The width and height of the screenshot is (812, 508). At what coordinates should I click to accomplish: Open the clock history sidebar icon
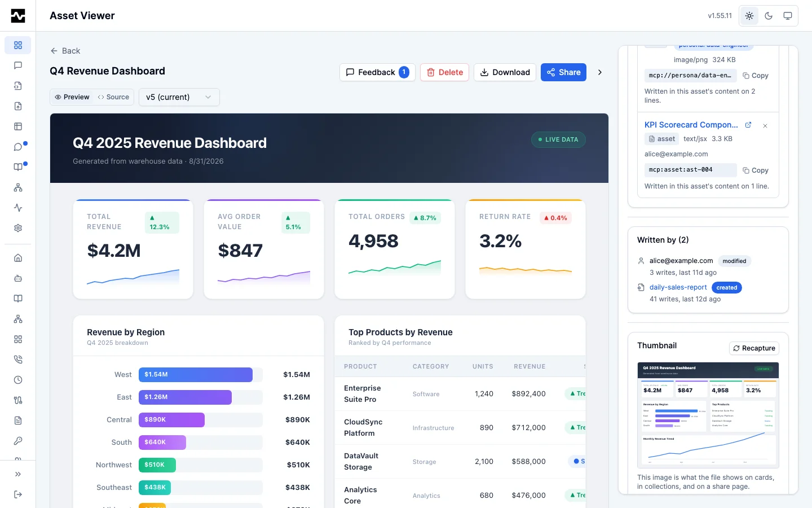pos(18,380)
